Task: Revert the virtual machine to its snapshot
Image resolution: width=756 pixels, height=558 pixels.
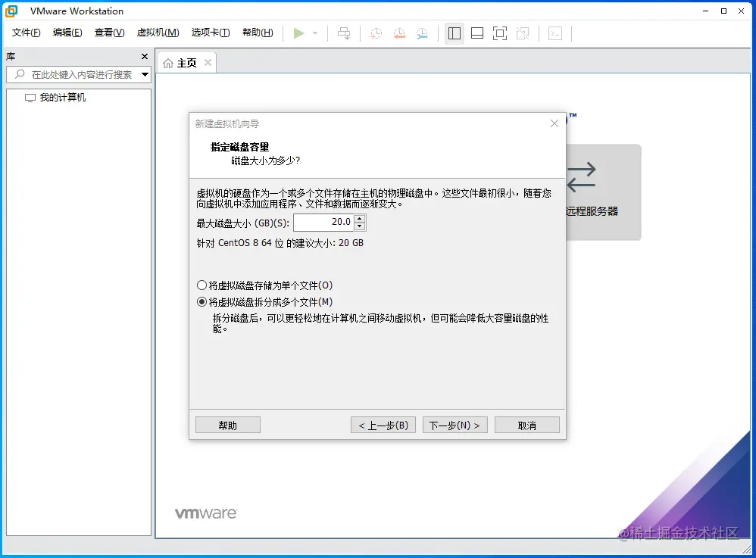Action: pyautogui.click(x=399, y=33)
